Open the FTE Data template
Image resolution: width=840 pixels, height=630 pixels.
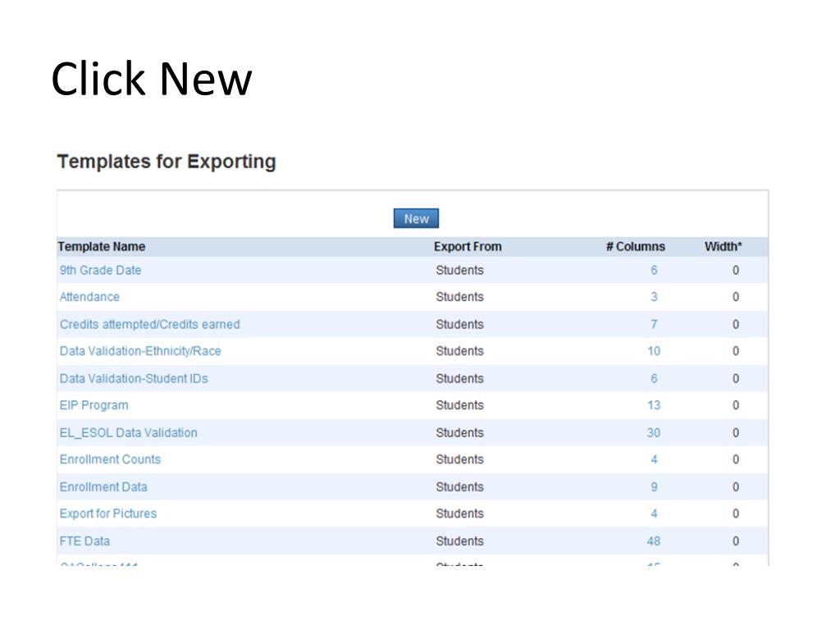click(x=84, y=541)
